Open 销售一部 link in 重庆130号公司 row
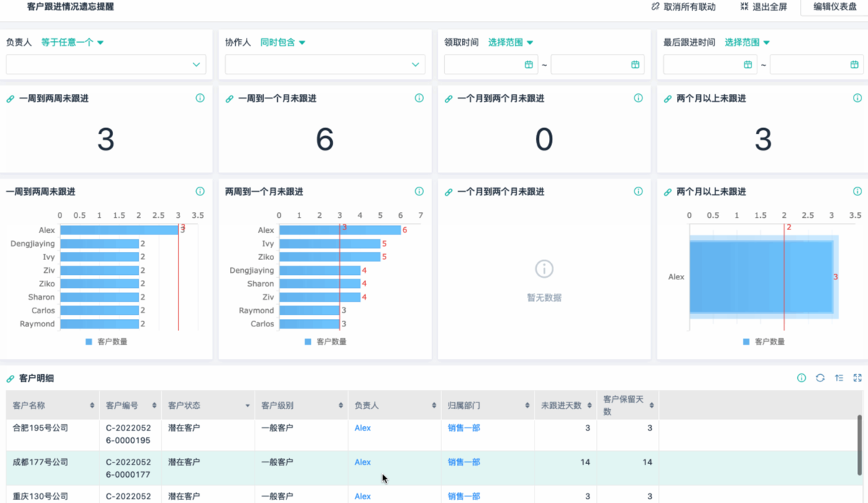The height and width of the screenshot is (503, 868). (464, 496)
